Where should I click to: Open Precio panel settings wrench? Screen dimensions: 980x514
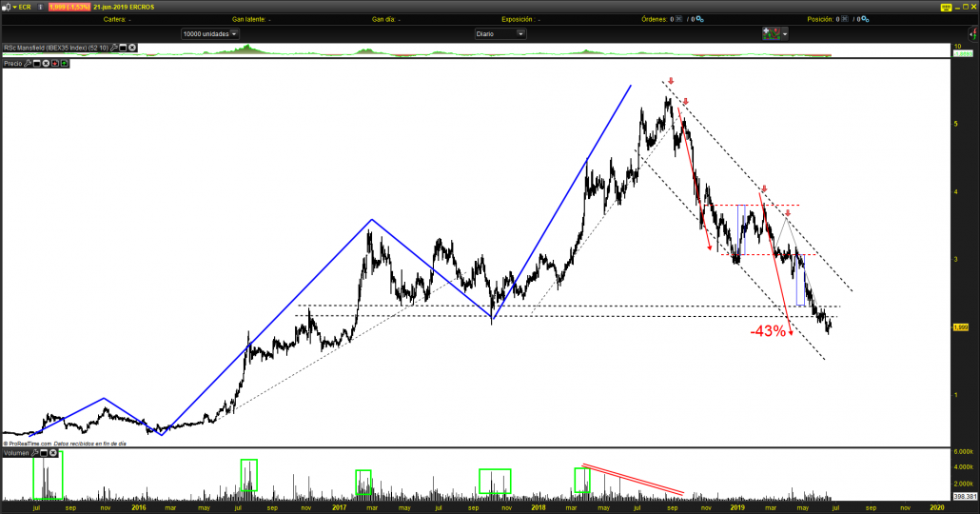[28, 63]
